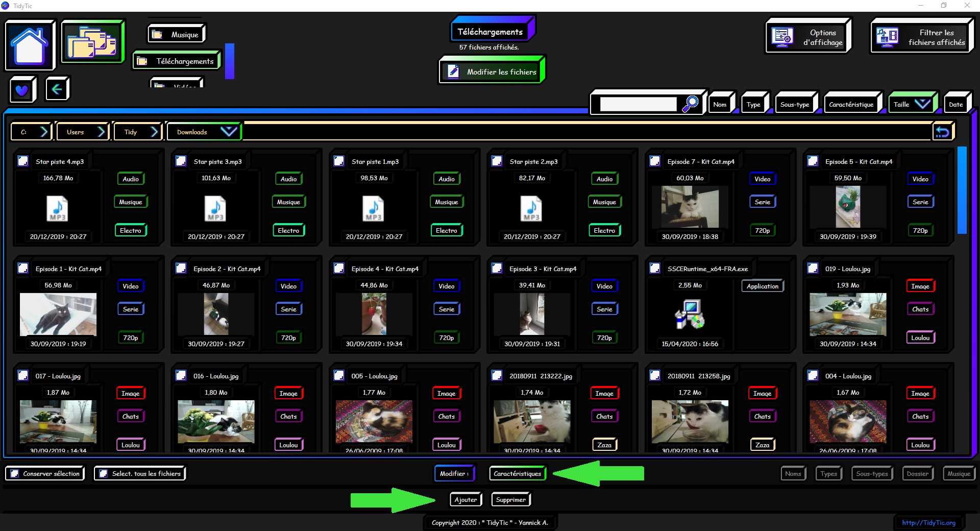Sort files by the Date tab
The height and width of the screenshot is (531, 980).
955,105
